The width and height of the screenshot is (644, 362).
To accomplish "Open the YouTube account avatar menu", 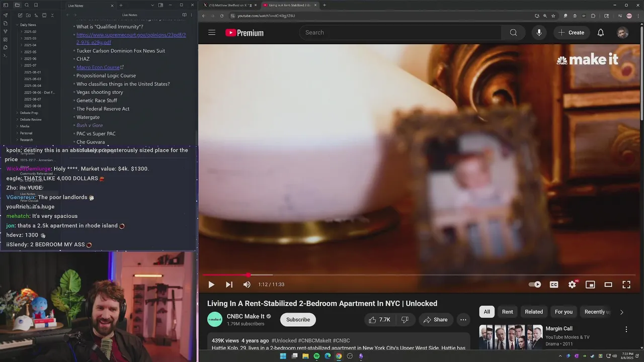I will pyautogui.click(x=623, y=33).
